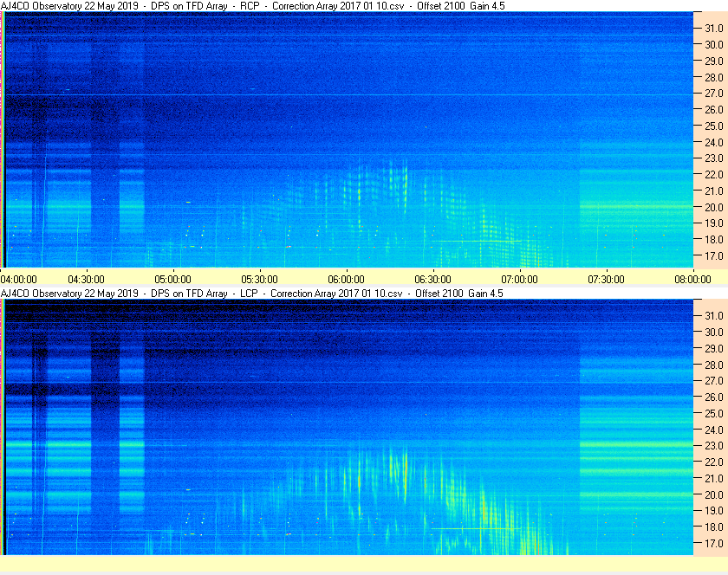
Task: Select 18.0 frequency label on LCP chart
Action: coord(714,527)
